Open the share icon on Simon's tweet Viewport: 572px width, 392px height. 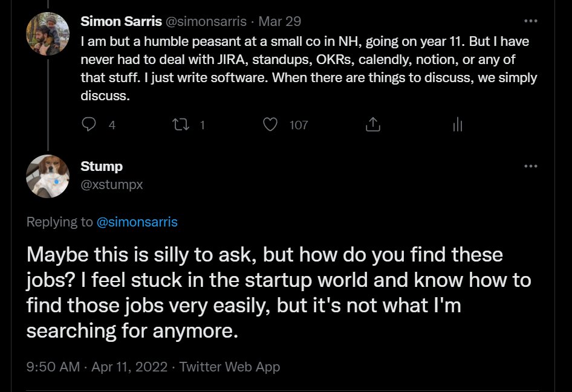coord(373,125)
